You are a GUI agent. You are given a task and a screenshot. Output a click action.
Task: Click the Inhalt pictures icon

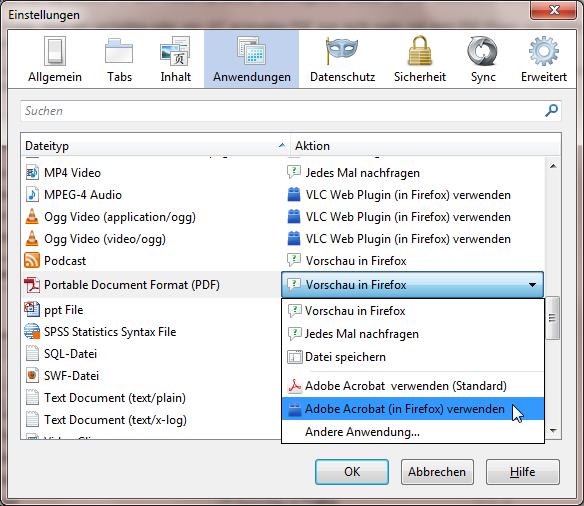tap(175, 51)
